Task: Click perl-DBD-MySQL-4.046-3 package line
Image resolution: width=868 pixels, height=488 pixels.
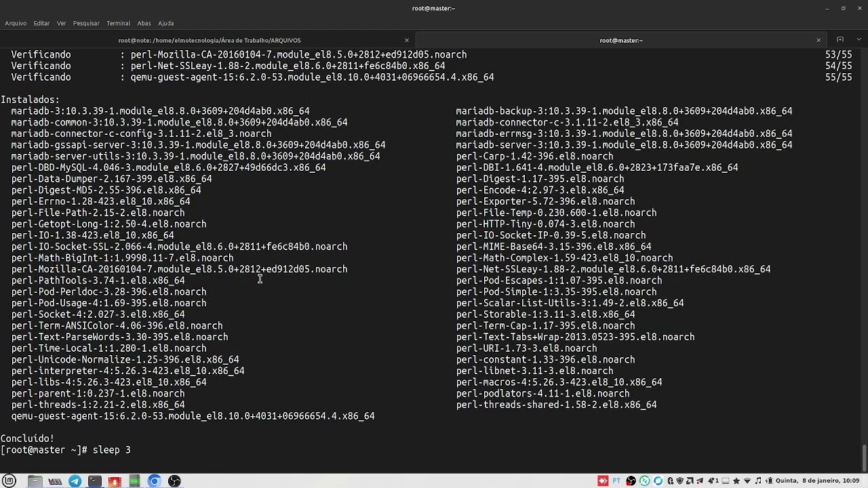Action: click(168, 167)
